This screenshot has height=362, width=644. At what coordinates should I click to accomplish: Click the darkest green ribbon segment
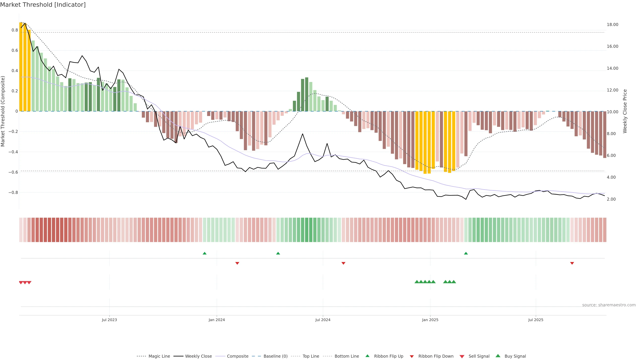tap(307, 230)
